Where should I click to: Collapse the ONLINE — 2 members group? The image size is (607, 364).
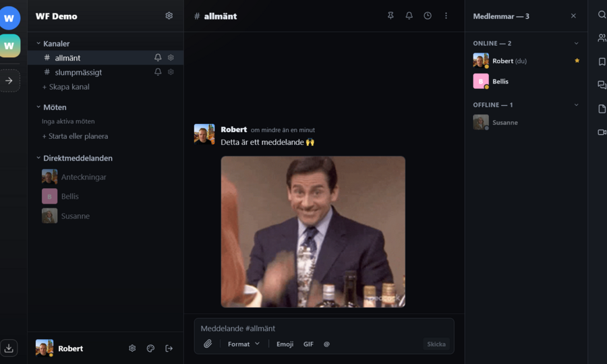point(576,43)
